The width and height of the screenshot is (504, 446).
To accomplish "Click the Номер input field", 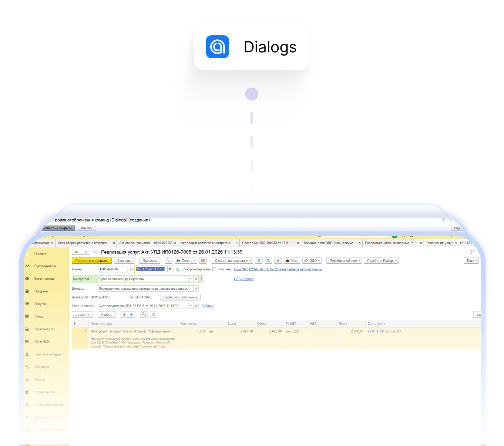I will [112, 269].
